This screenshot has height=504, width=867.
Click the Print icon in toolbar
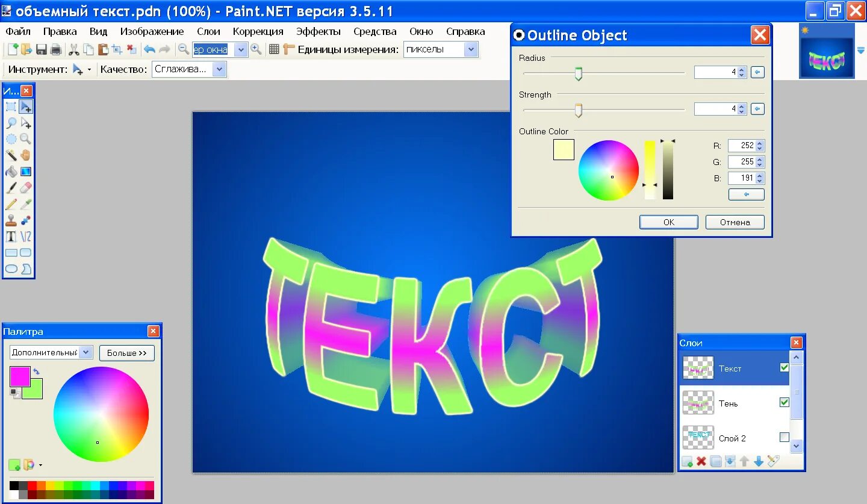[x=55, y=49]
